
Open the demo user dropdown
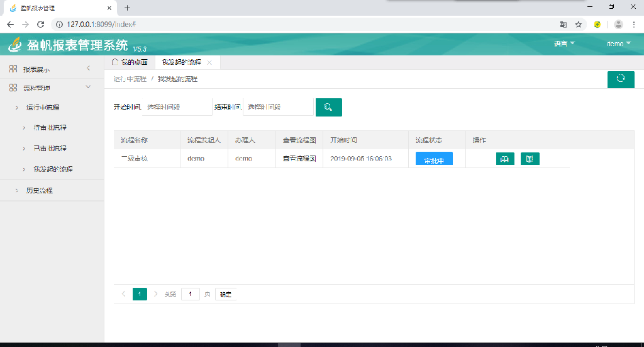coord(618,44)
